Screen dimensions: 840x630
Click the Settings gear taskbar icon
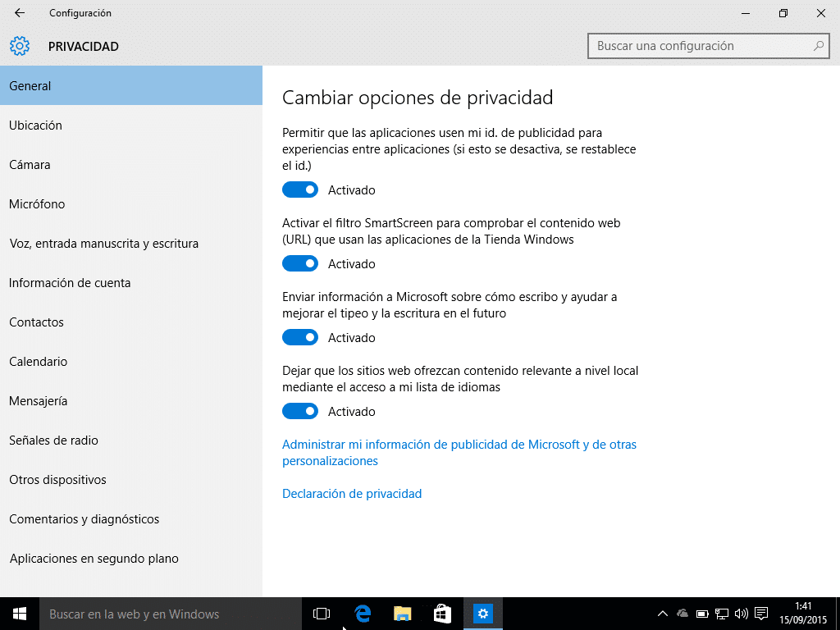click(482, 614)
